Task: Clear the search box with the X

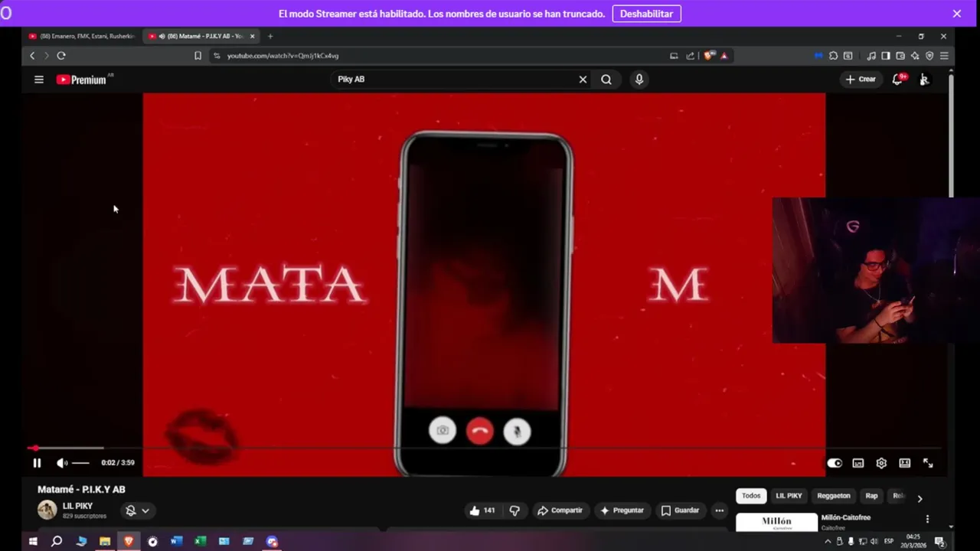Action: coord(583,80)
